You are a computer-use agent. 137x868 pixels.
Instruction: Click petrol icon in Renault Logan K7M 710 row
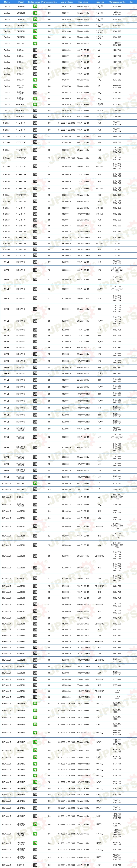click(35, 483)
